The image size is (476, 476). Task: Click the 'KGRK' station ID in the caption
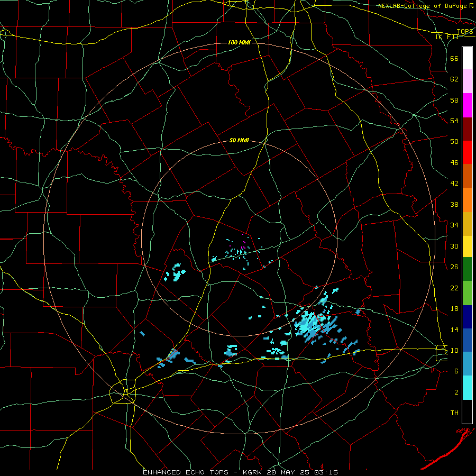coord(253,472)
